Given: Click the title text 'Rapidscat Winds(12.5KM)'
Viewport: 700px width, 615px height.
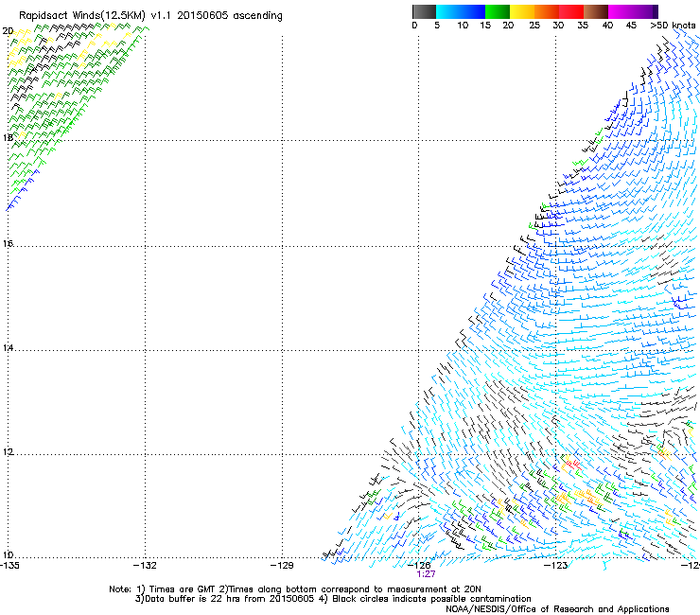Looking at the screenshot, I should (x=82, y=16).
